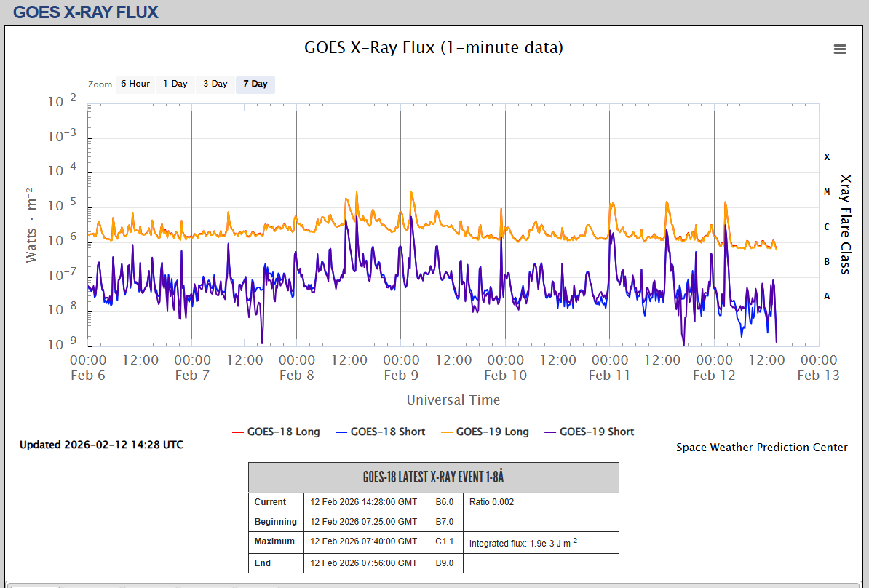869x588 pixels.
Task: Click the 00:00 Feb 12 axis label
Action: [714, 367]
